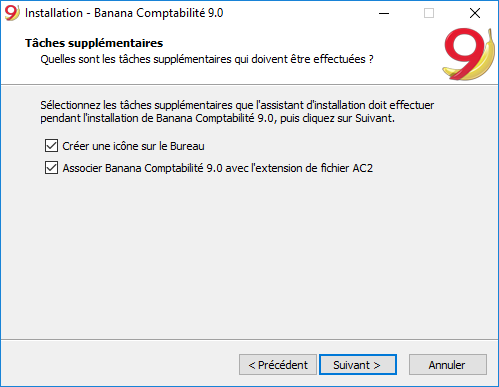
Task: Click the greyed-out maximize button
Action: (429, 13)
